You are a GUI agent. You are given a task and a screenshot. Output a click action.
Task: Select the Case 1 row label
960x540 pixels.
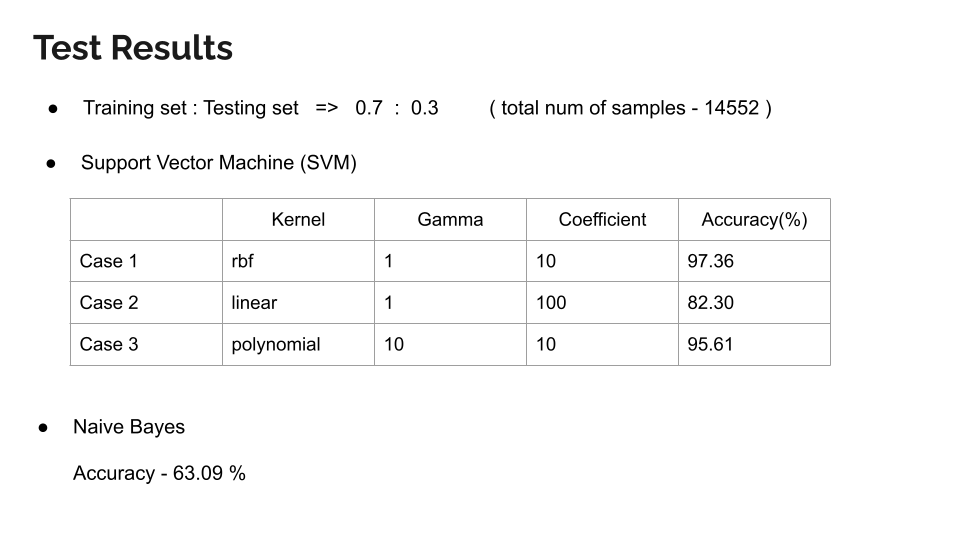146,261
